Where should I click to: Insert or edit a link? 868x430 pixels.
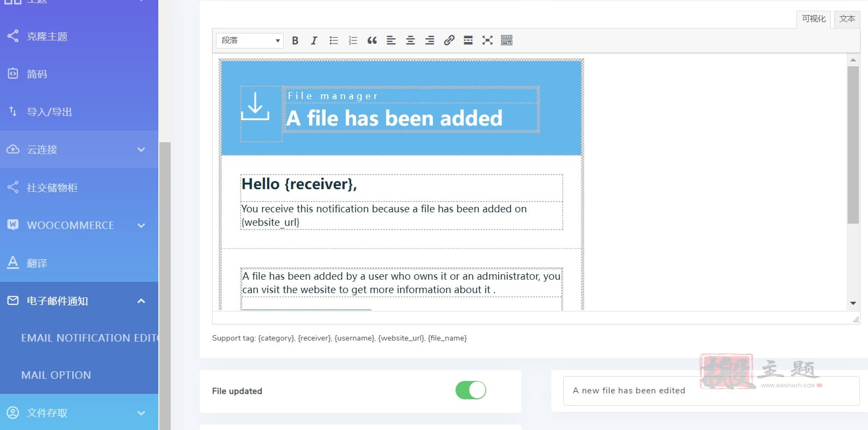click(449, 40)
